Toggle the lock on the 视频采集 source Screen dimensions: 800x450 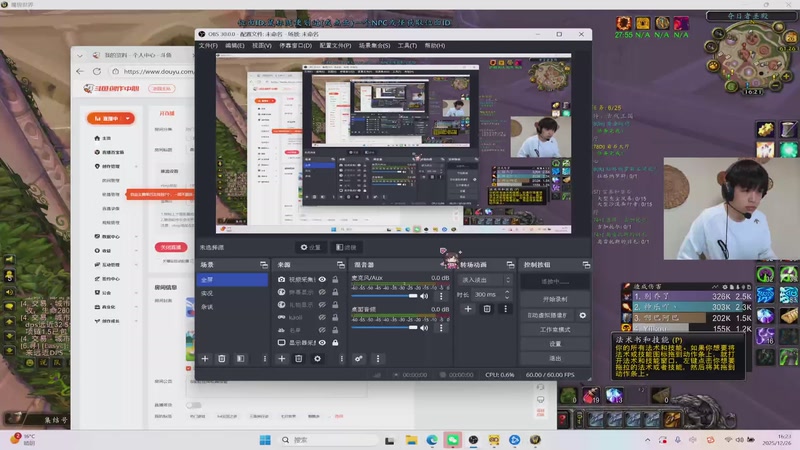coord(335,279)
